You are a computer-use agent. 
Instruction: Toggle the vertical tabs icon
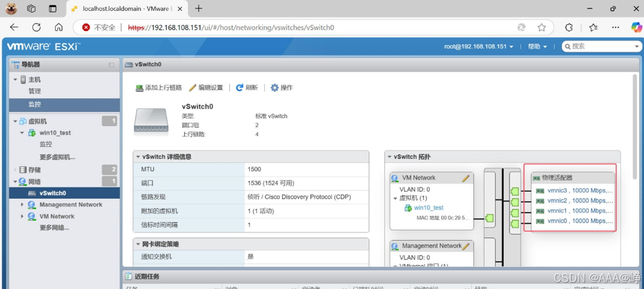[x=52, y=8]
